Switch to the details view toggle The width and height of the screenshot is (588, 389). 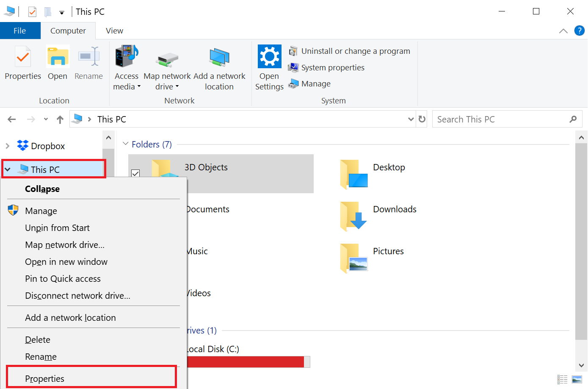click(x=562, y=379)
